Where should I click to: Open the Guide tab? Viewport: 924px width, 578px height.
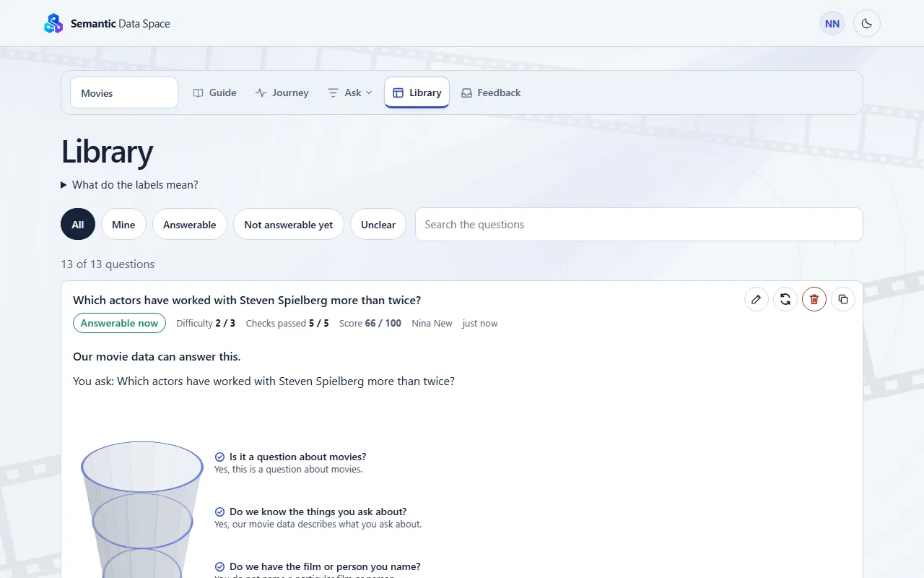[215, 92]
